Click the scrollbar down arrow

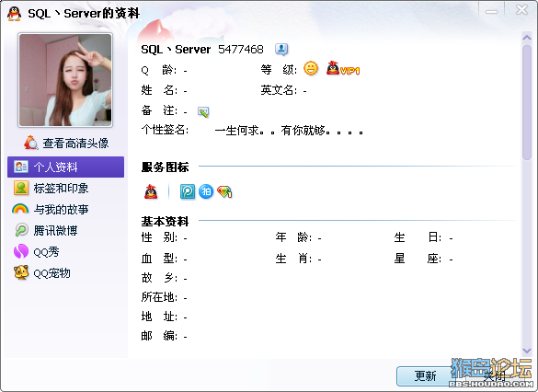[x=527, y=351]
